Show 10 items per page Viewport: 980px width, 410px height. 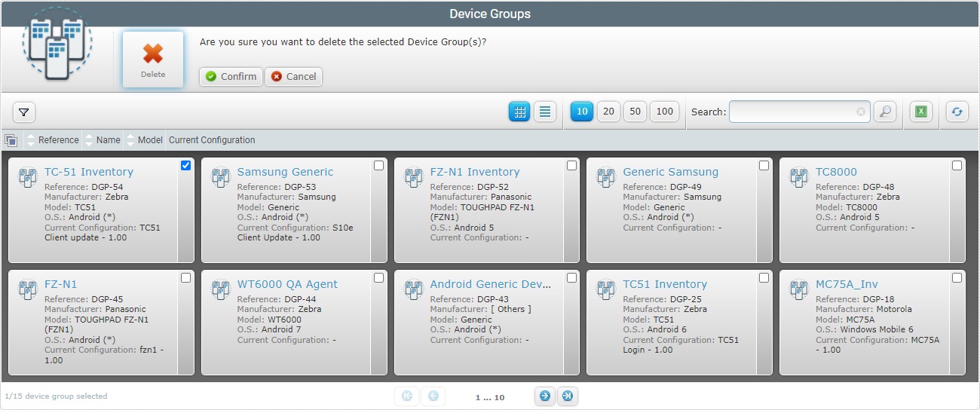point(582,112)
